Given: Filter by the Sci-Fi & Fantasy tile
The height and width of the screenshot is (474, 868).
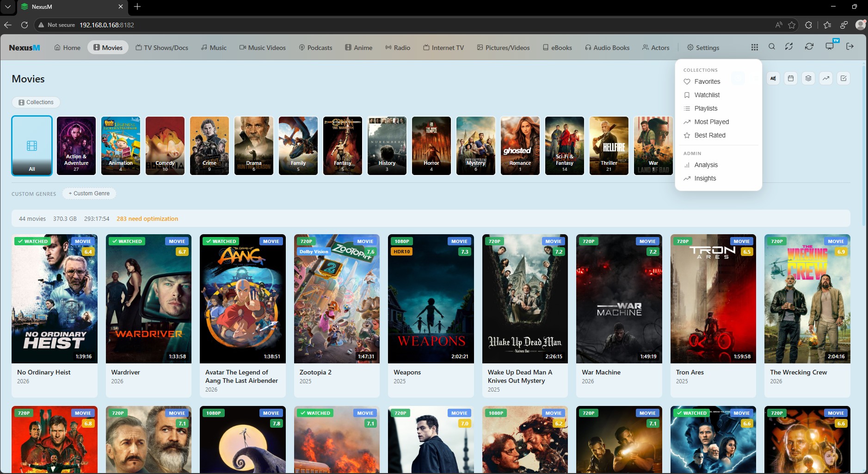Looking at the screenshot, I should click(565, 146).
